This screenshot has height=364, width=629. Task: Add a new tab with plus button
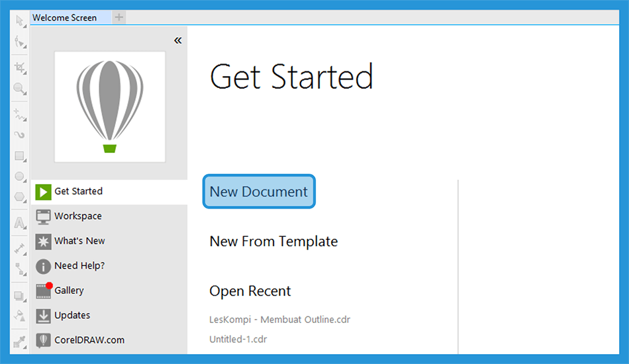point(119,17)
